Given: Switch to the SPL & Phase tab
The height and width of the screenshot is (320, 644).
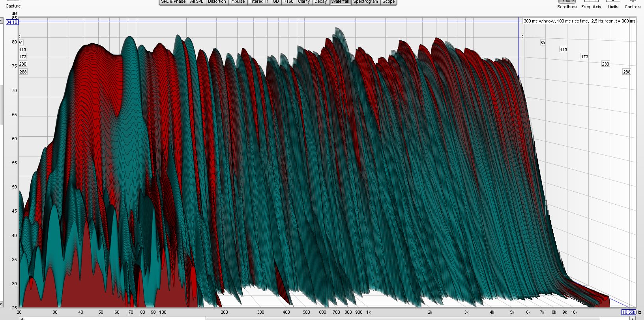Looking at the screenshot, I should 173,2.
